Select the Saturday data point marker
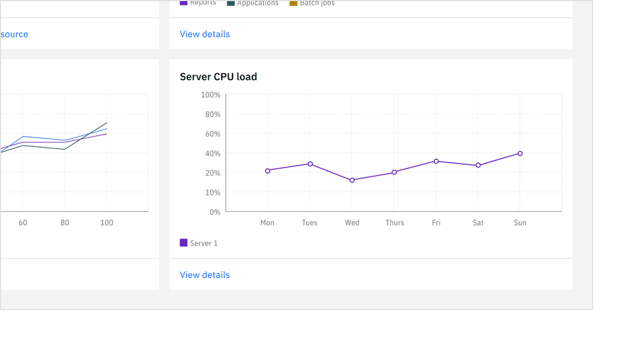 [478, 165]
